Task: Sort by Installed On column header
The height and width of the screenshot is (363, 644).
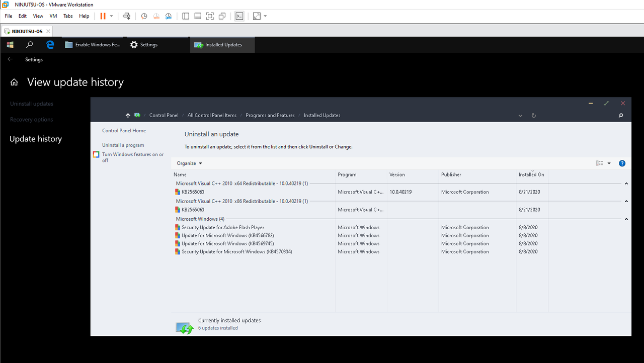Action: tap(532, 174)
